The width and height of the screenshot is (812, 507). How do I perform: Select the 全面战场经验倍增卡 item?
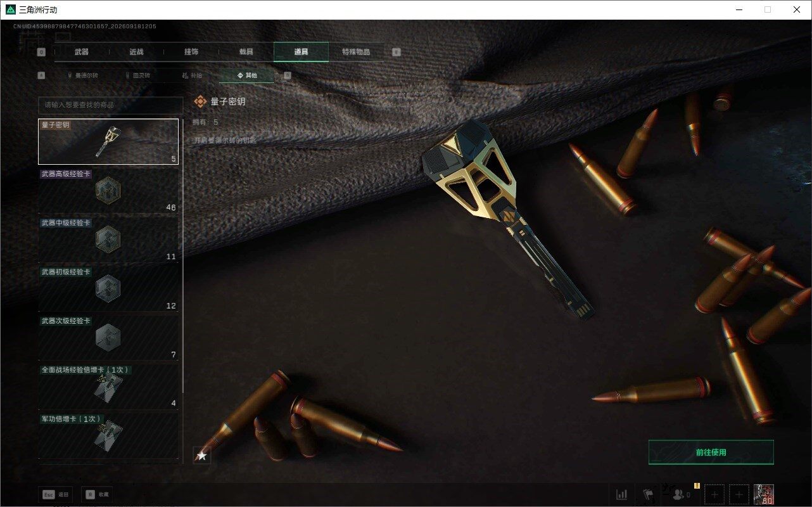[x=108, y=387]
